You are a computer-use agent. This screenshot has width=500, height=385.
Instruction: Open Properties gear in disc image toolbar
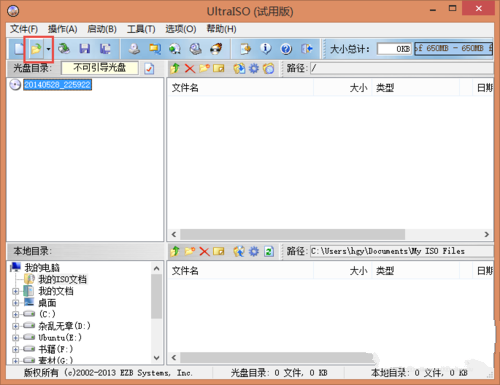tap(254, 69)
